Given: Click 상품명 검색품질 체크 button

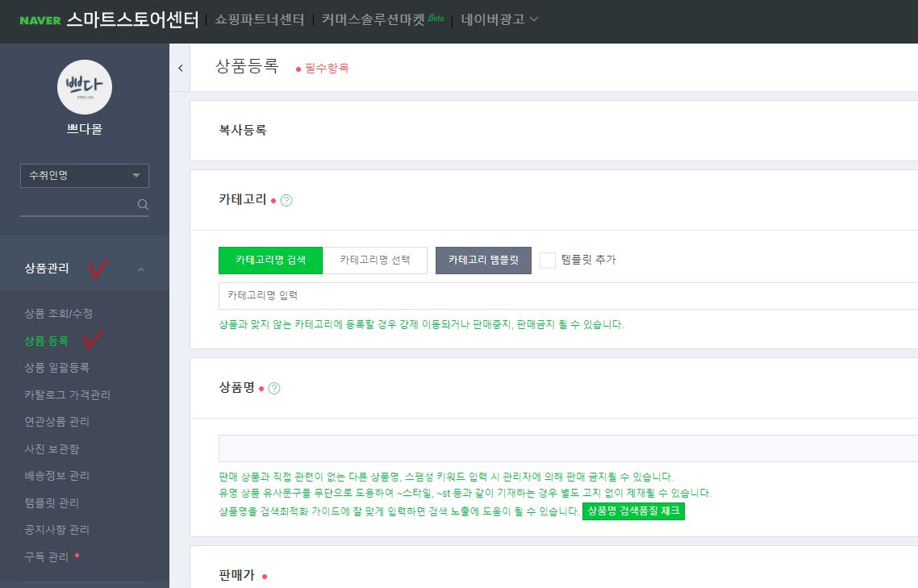Looking at the screenshot, I should pos(633,511).
